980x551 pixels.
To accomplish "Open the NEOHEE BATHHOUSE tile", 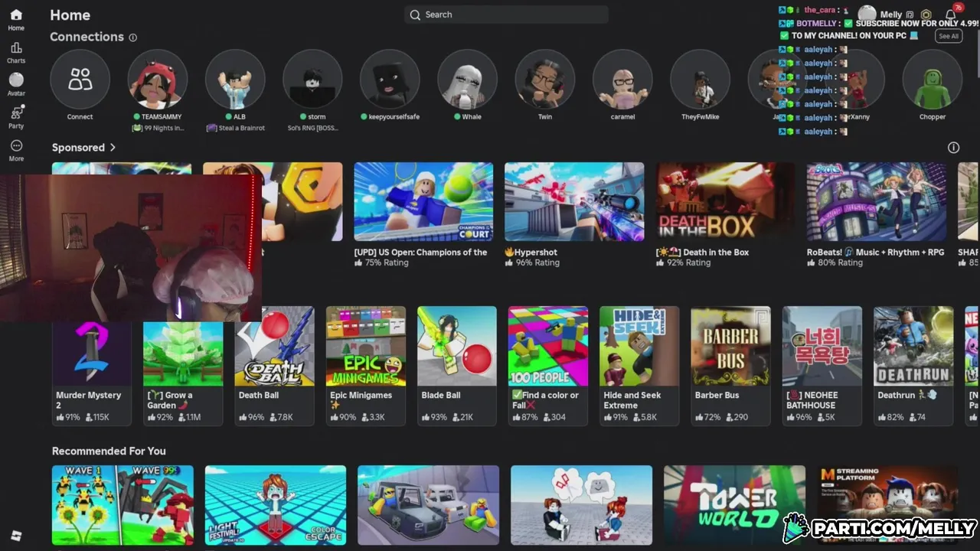I will 822,366.
